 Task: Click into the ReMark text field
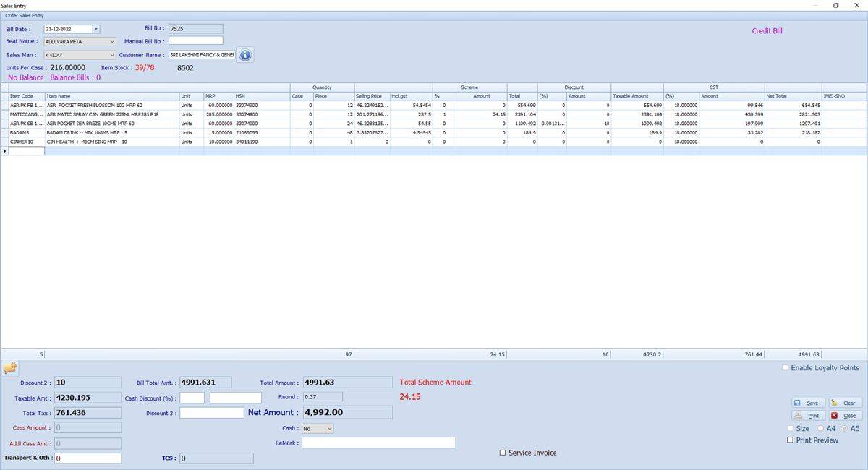(x=378, y=443)
